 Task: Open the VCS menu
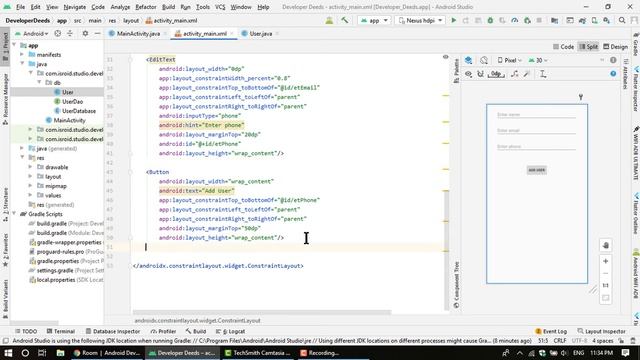coord(220,7)
